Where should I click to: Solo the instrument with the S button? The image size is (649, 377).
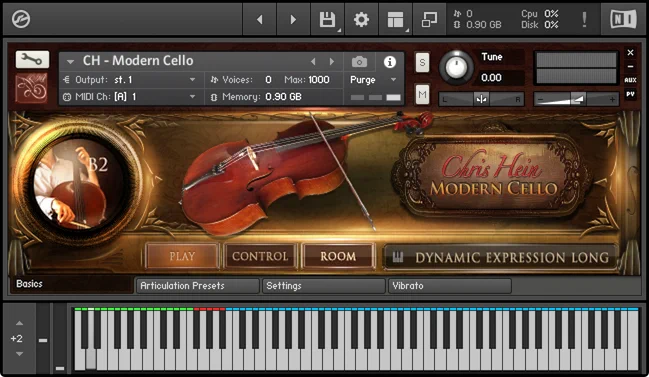point(422,62)
